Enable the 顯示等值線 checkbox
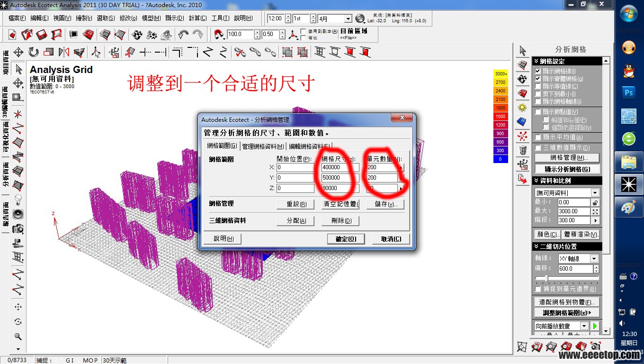644x364 pixels. [537, 86]
